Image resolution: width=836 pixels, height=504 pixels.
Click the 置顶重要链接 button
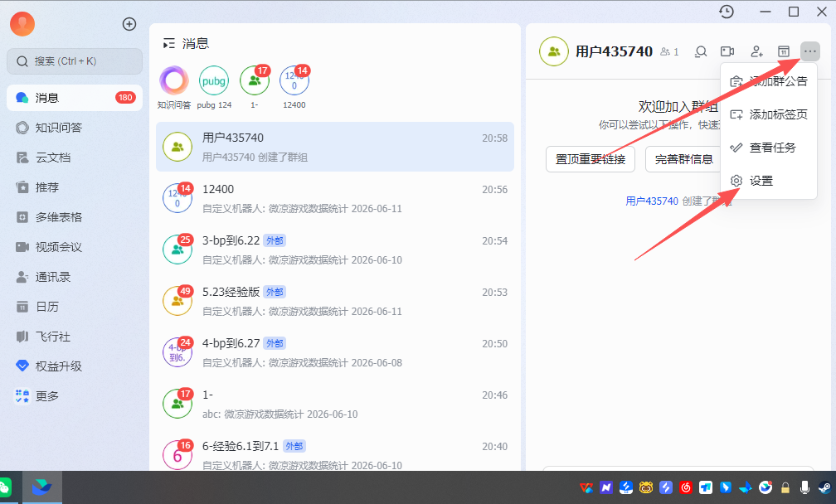coord(591,159)
